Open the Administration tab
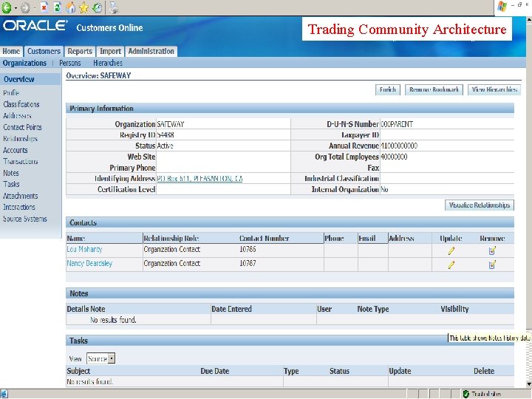 151,51
